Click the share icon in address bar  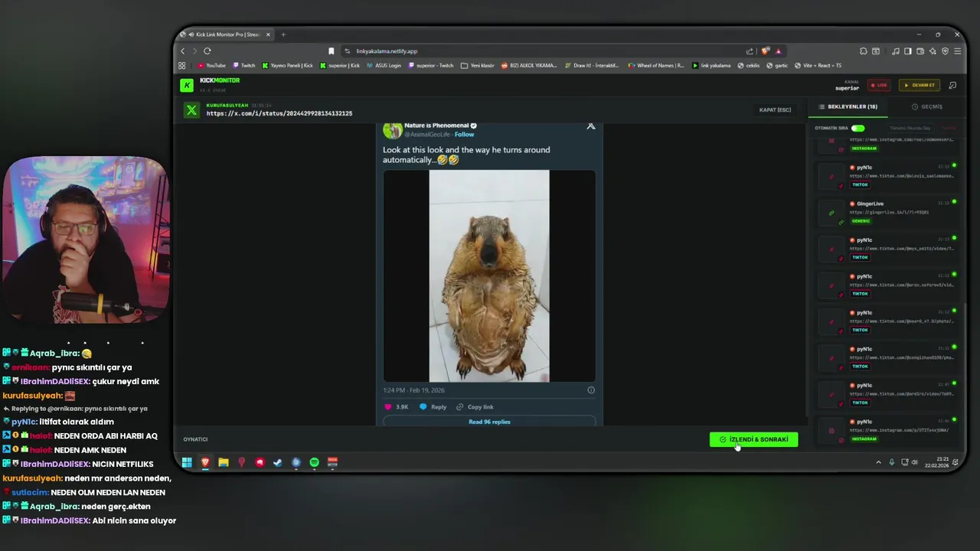750,51
